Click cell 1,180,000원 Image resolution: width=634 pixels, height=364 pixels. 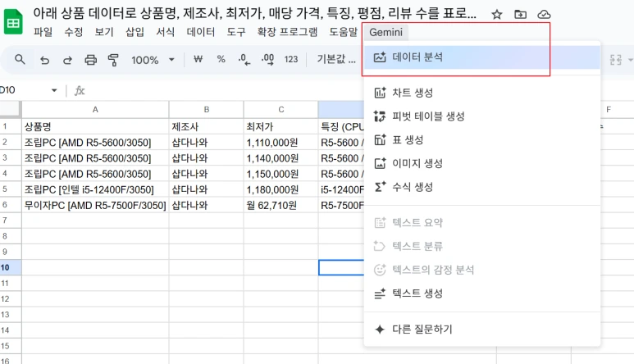click(x=281, y=189)
